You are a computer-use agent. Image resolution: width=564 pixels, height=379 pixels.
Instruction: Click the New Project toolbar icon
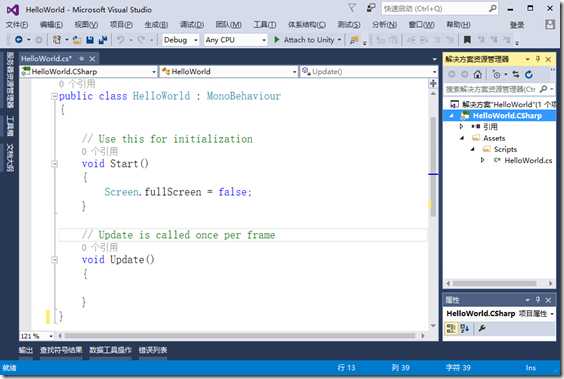click(x=56, y=40)
